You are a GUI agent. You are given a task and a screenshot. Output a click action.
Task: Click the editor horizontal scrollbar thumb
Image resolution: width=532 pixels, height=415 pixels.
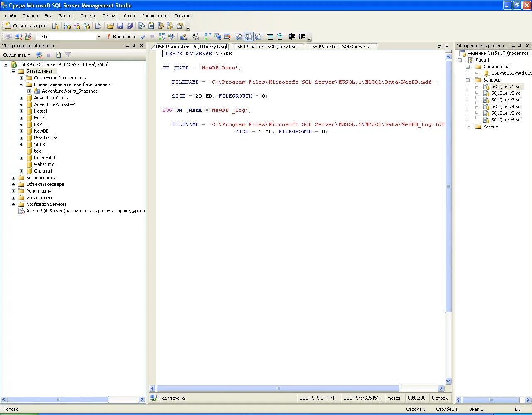tap(278, 388)
